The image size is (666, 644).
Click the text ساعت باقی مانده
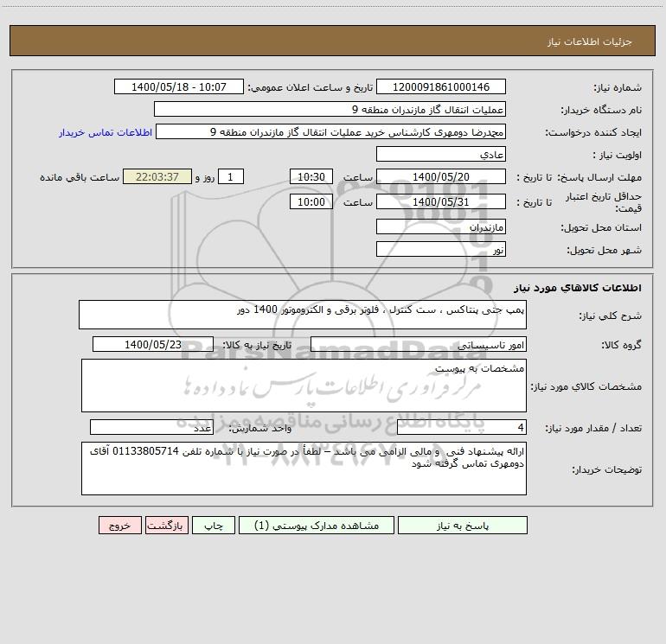pos(80,177)
